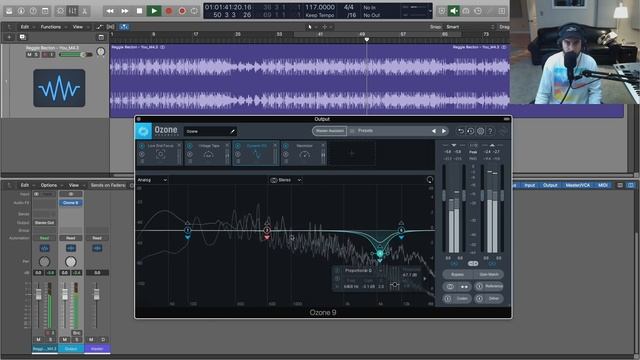Click the Ozone logo icon
This screenshot has width=640, height=360.
(143, 131)
